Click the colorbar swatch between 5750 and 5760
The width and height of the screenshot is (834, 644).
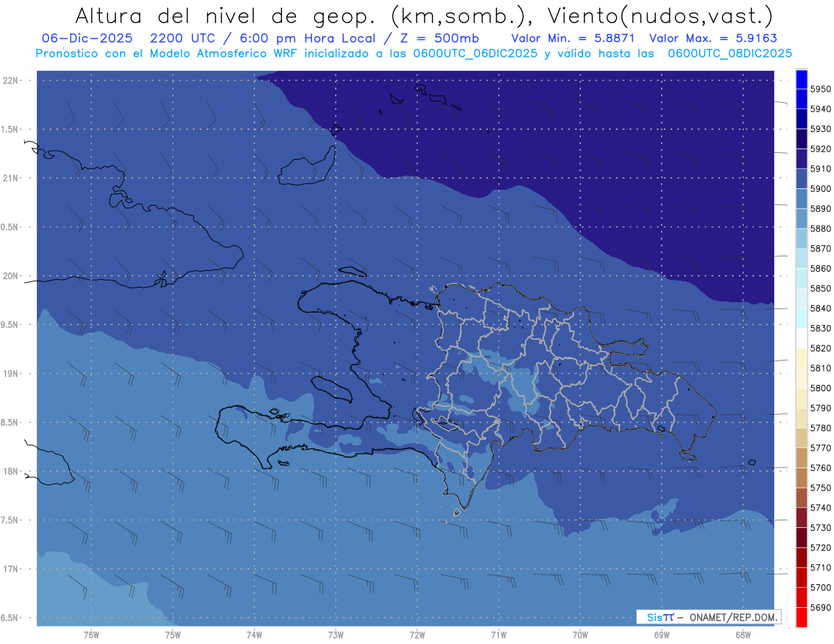coord(801,477)
